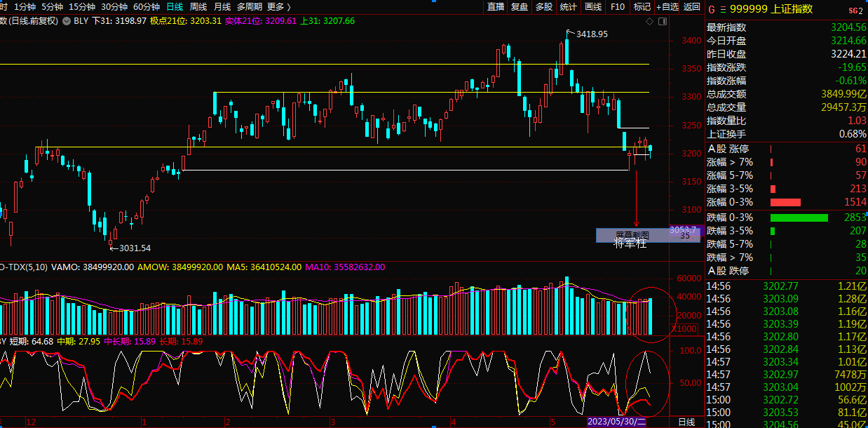Toggle the side panel layout icon
The image size is (868, 428).
pyautogui.click(x=663, y=21)
